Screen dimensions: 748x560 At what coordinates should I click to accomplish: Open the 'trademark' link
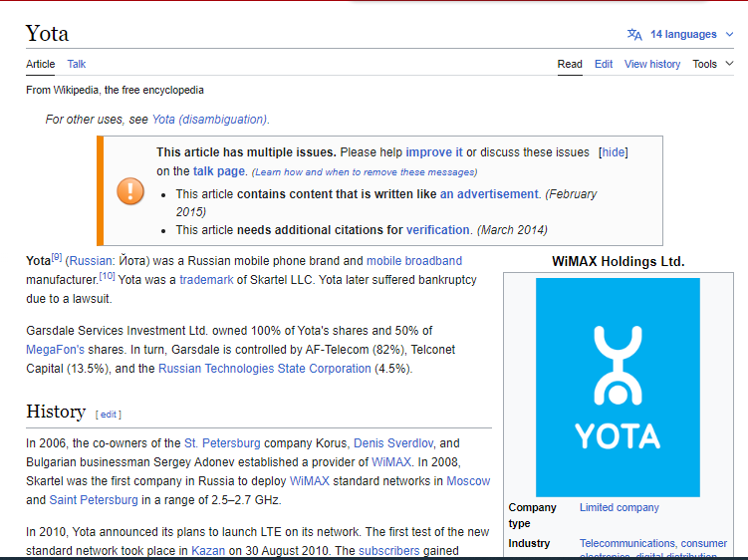206,280
